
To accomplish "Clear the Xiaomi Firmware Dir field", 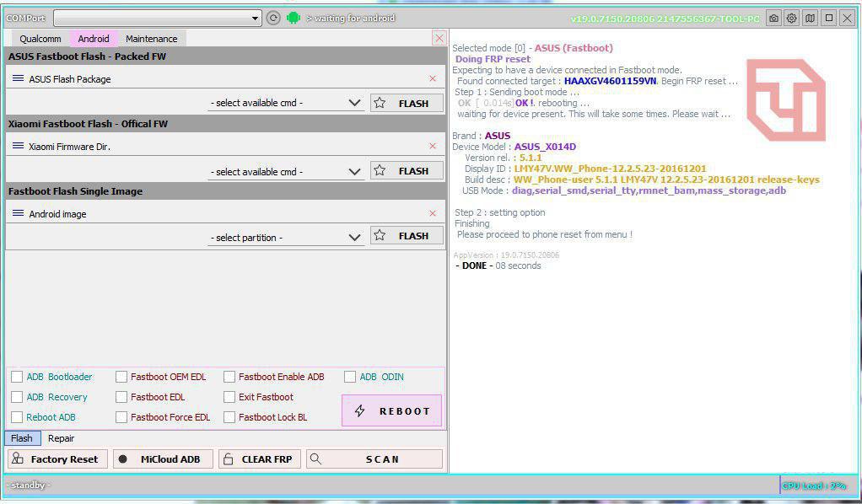I will coord(433,146).
